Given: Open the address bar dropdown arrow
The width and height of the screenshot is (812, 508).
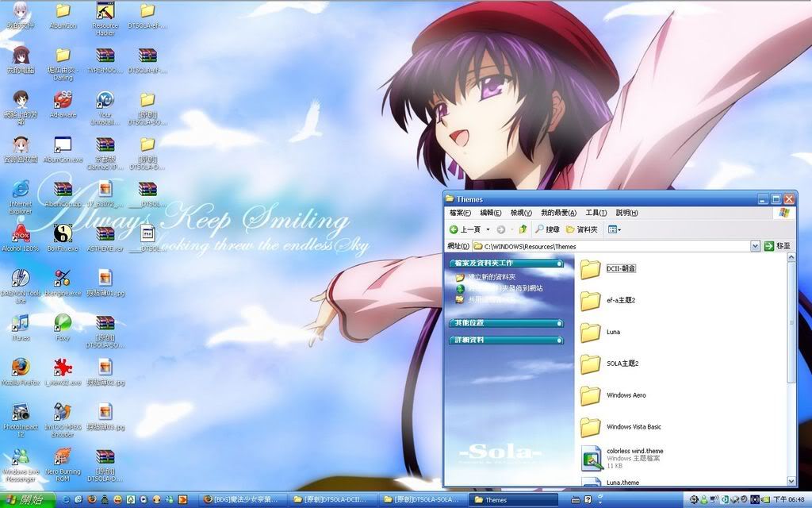Looking at the screenshot, I should click(x=755, y=246).
